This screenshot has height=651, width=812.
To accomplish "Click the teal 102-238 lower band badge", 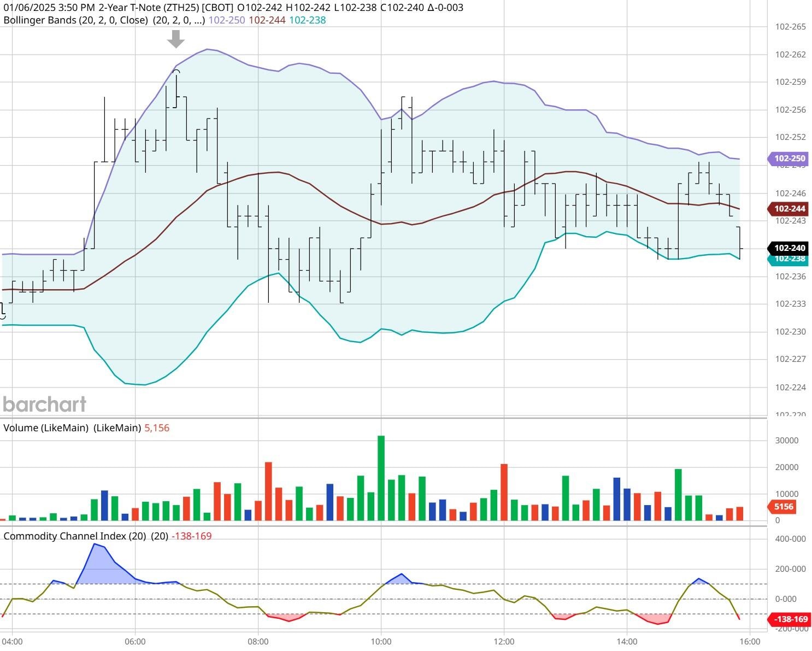I will (x=789, y=260).
